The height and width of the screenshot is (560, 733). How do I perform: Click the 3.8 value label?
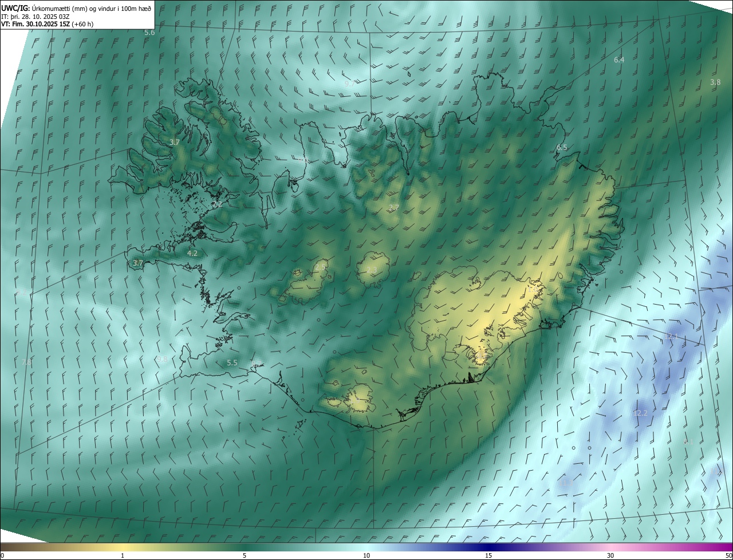tap(715, 82)
